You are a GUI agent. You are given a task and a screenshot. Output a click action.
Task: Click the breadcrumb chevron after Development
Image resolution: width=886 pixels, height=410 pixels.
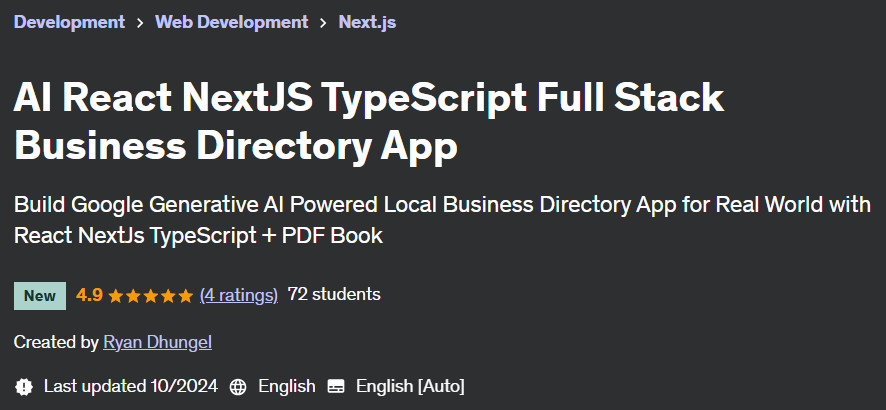(140, 23)
